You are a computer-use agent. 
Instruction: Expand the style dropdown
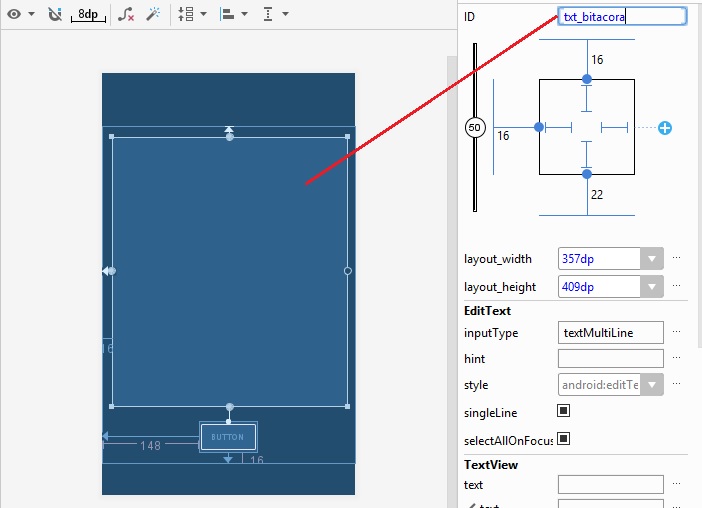(x=652, y=385)
